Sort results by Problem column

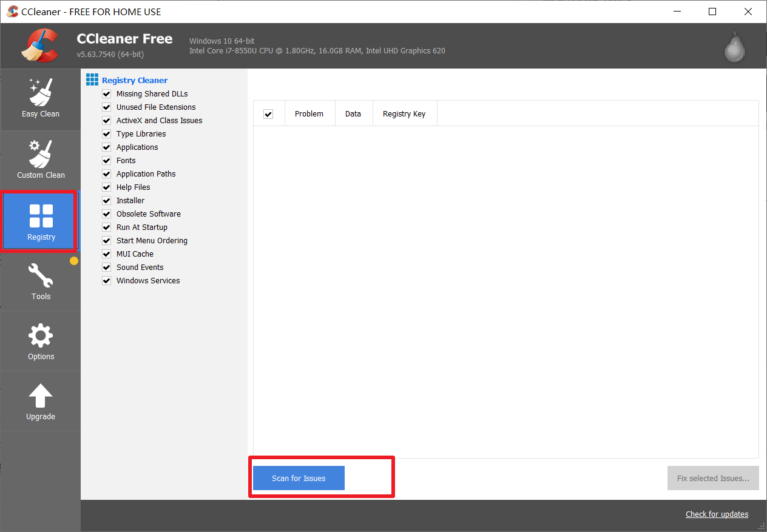point(309,113)
